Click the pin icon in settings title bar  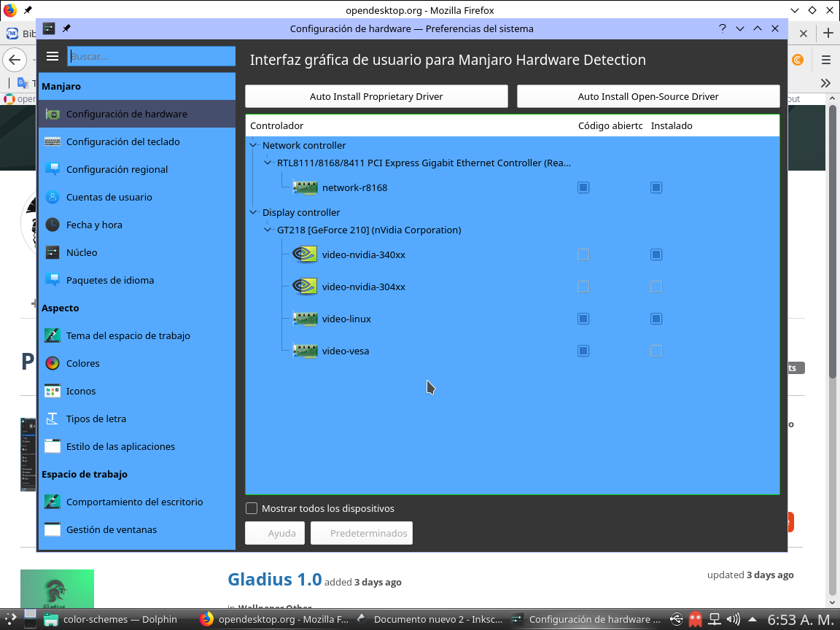(66, 28)
